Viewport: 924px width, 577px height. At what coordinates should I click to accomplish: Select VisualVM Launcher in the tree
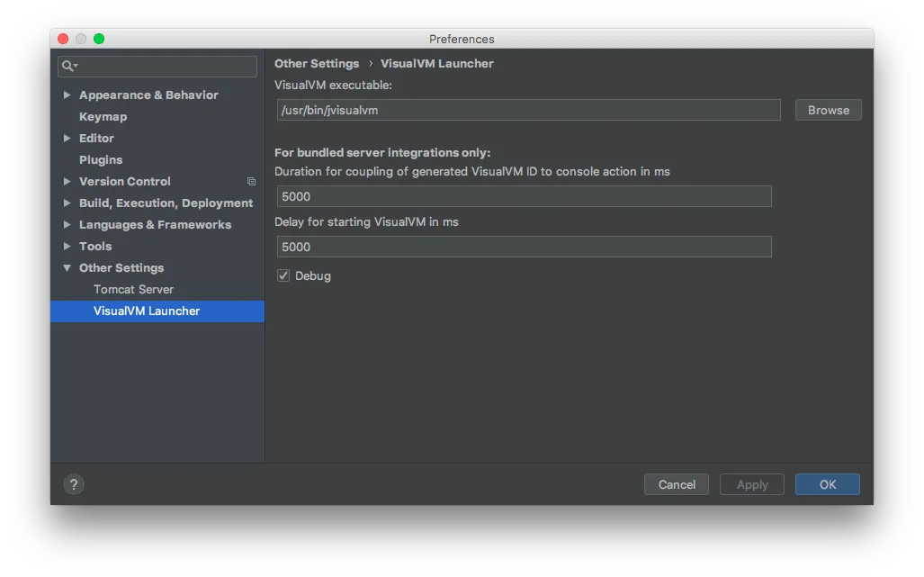(x=157, y=311)
